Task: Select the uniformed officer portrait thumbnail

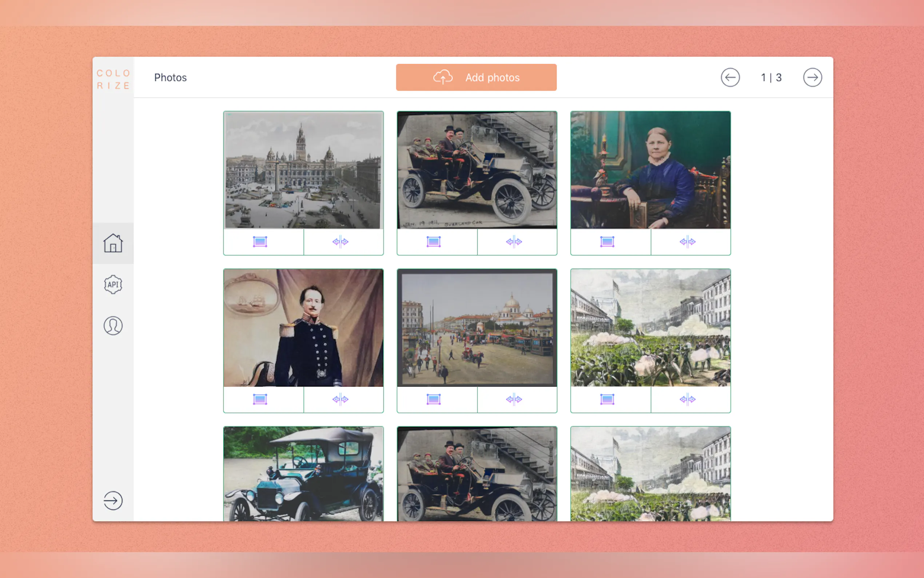Action: coord(303,328)
